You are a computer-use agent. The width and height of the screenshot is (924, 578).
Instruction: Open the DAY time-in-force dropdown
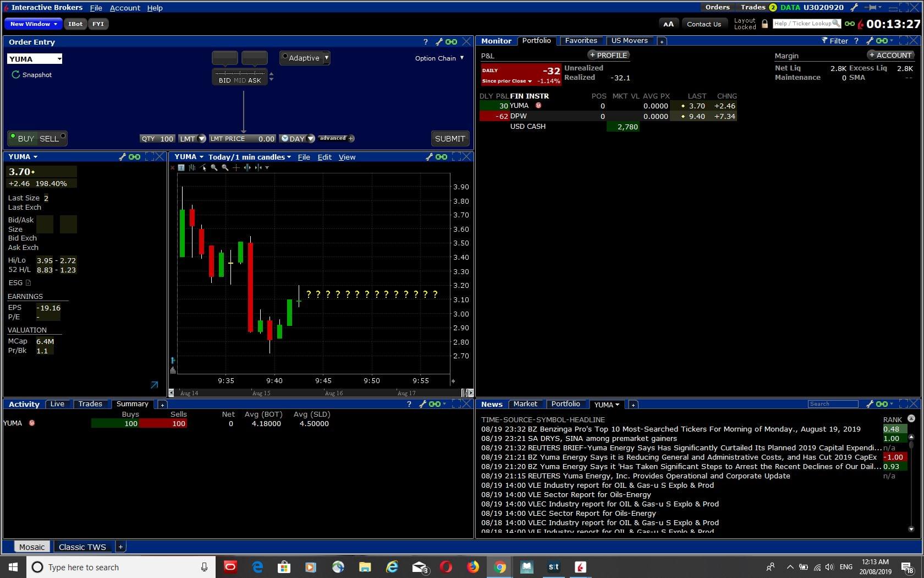click(x=311, y=139)
